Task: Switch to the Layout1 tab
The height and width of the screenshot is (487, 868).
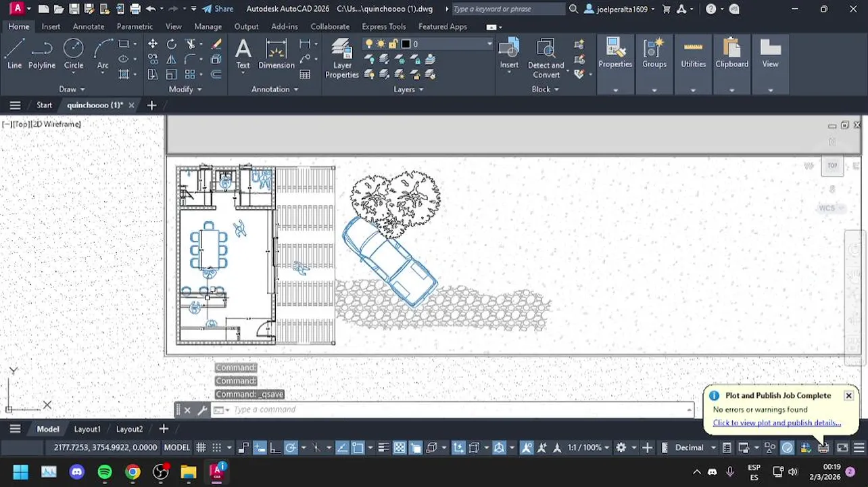Action: coord(87,429)
